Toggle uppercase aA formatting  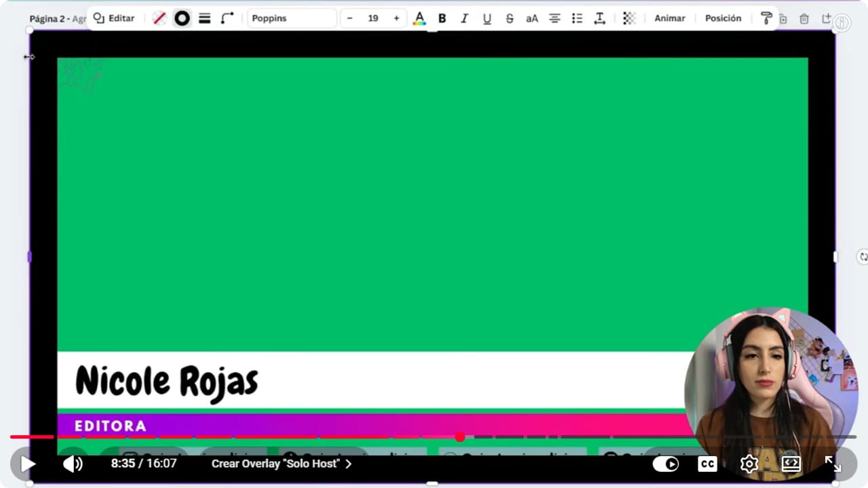[x=532, y=18]
